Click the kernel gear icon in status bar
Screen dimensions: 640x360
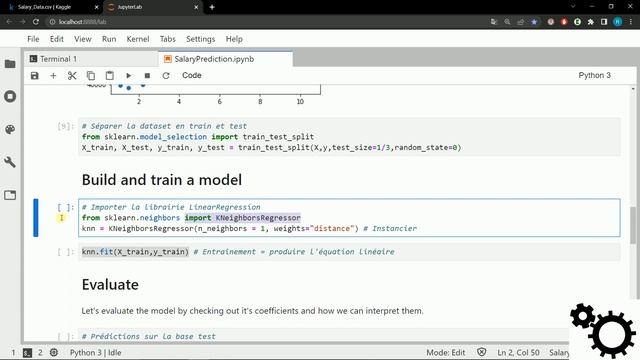point(54,352)
